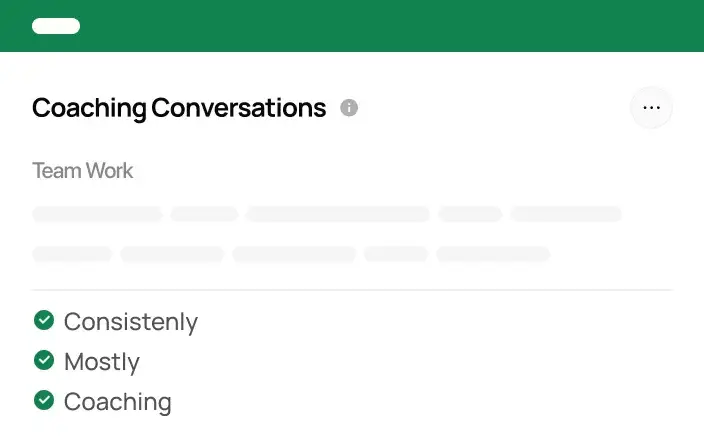Open the three-dot more options menu
The image size is (704, 446).
652,108
